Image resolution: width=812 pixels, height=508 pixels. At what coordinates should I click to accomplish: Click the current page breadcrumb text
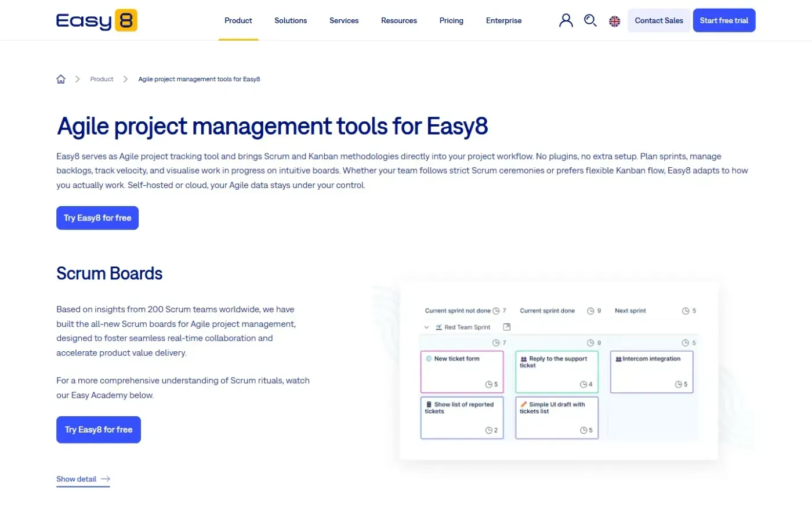click(199, 79)
